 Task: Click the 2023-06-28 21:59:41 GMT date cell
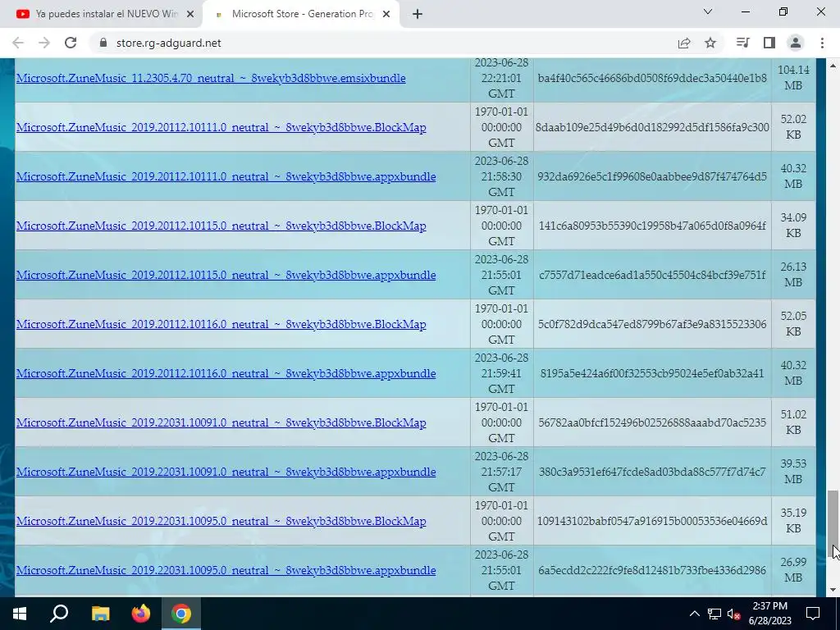pyautogui.click(x=501, y=373)
